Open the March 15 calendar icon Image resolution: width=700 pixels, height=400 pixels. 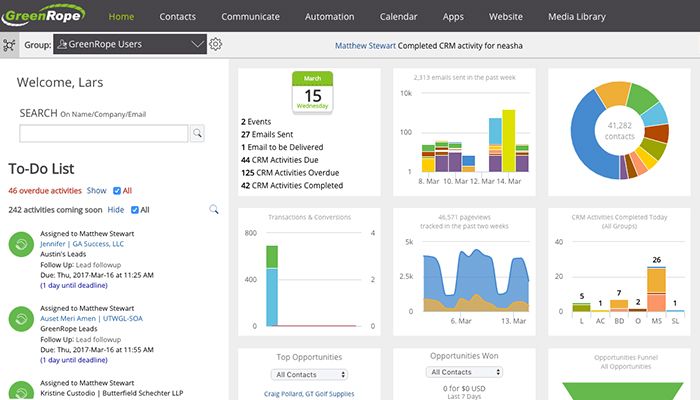pyautogui.click(x=312, y=92)
